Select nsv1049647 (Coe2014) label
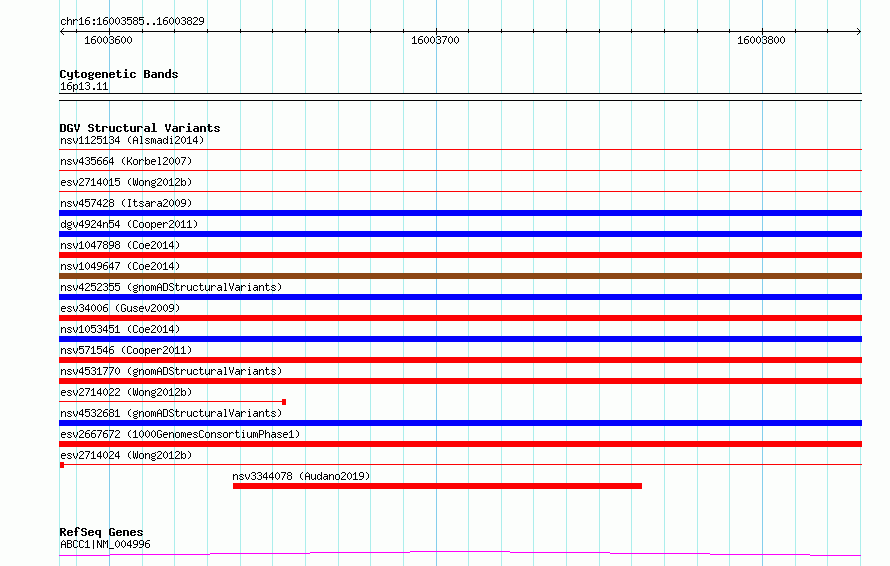This screenshot has width=890, height=566. point(120,266)
